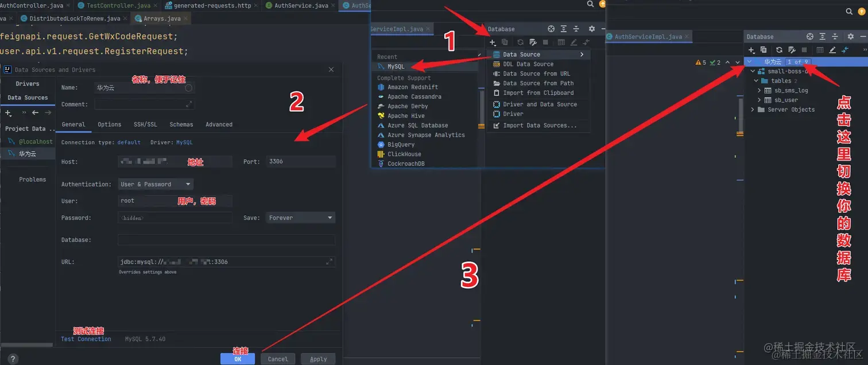
Task: Choose Import Data Sources... item
Action: tap(540, 125)
